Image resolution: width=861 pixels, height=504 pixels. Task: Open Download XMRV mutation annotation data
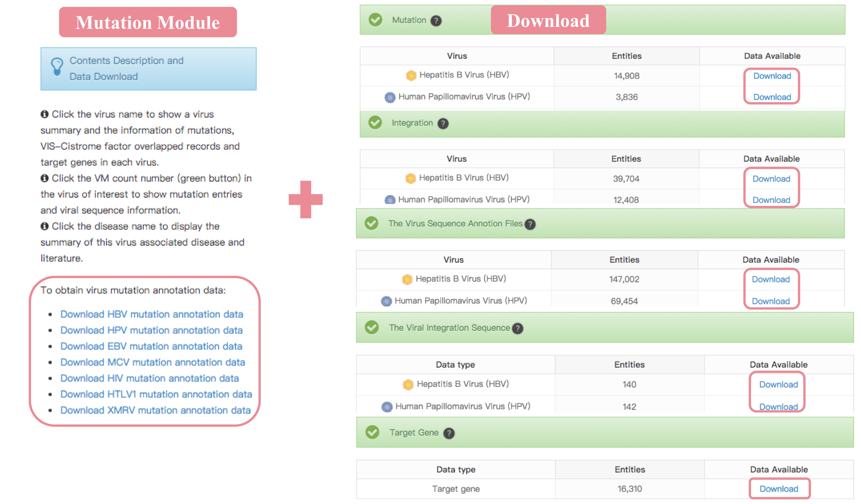click(x=155, y=410)
